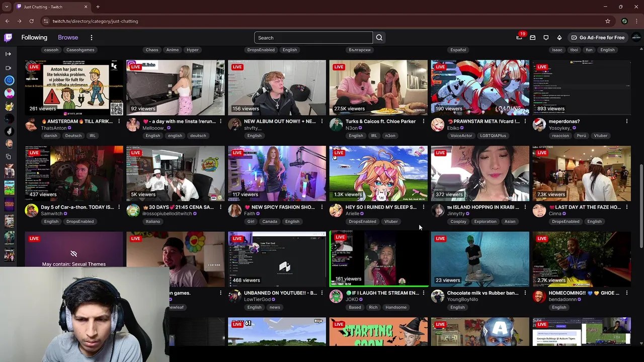Image resolution: width=644 pixels, height=362 pixels.
Task: Open the Browse tab
Action: (68, 38)
